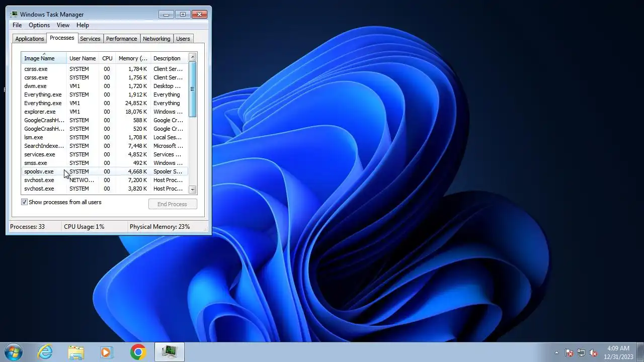
Task: Open Windows Media Player taskbar icon
Action: (106, 352)
